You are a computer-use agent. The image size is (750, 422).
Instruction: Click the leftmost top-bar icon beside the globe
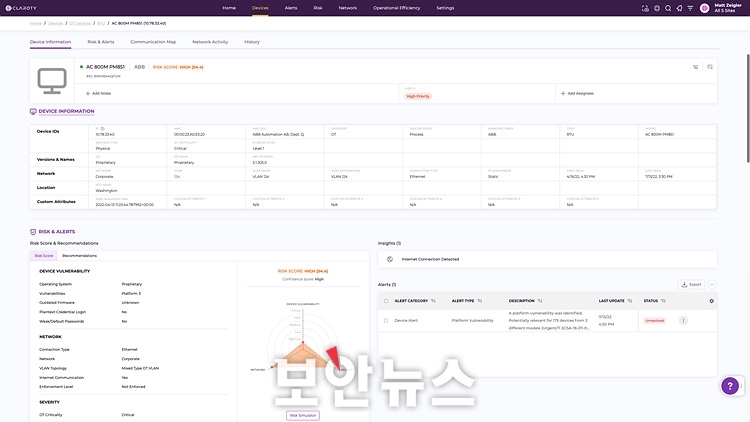tap(645, 8)
